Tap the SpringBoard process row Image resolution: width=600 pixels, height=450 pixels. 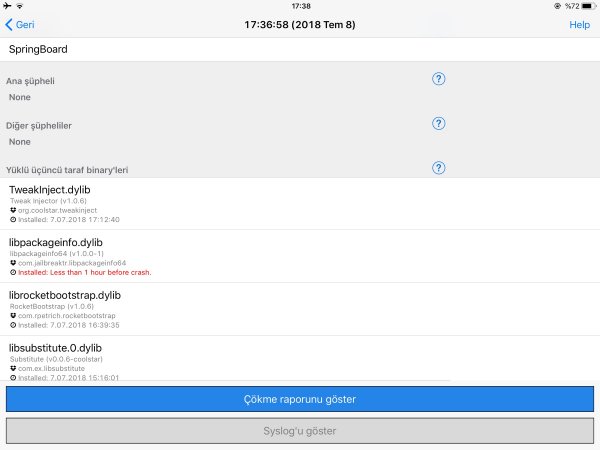[x=300, y=49]
